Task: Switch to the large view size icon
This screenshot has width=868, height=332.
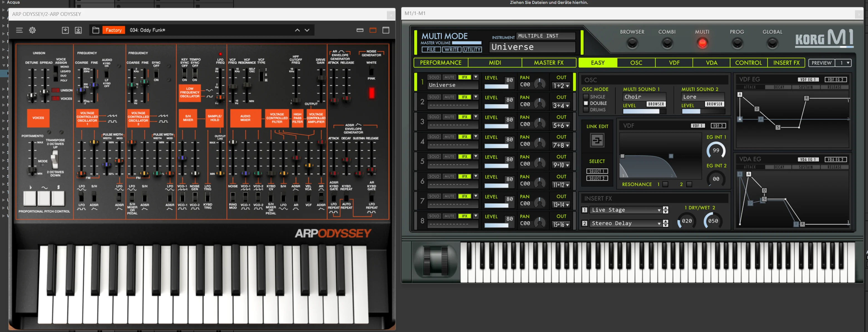Action: click(x=386, y=30)
